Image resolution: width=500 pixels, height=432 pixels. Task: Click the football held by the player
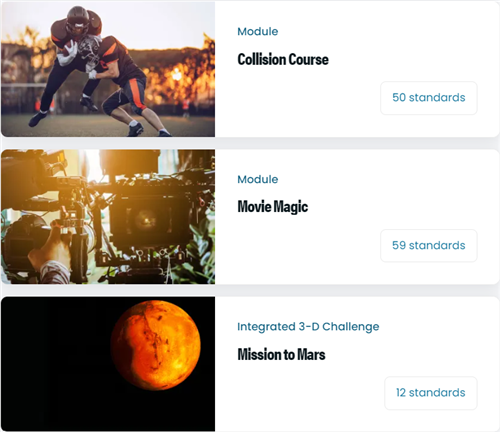[x=69, y=49]
